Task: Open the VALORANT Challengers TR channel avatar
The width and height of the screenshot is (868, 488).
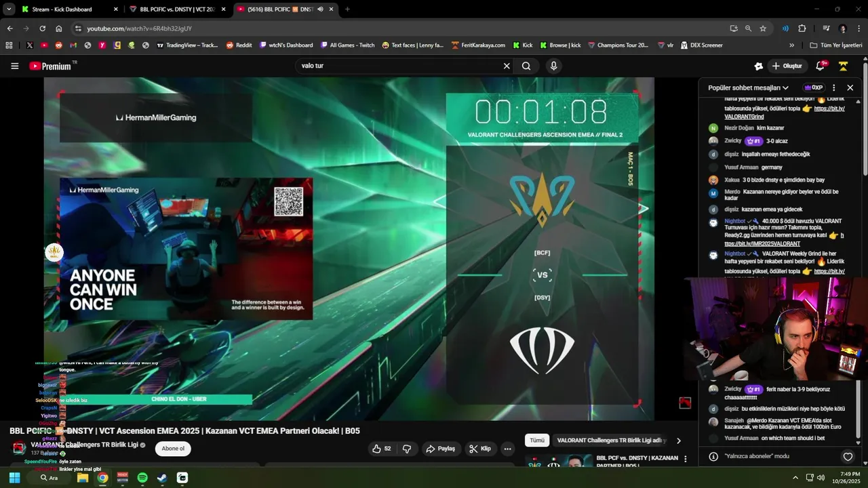Action: point(19,448)
